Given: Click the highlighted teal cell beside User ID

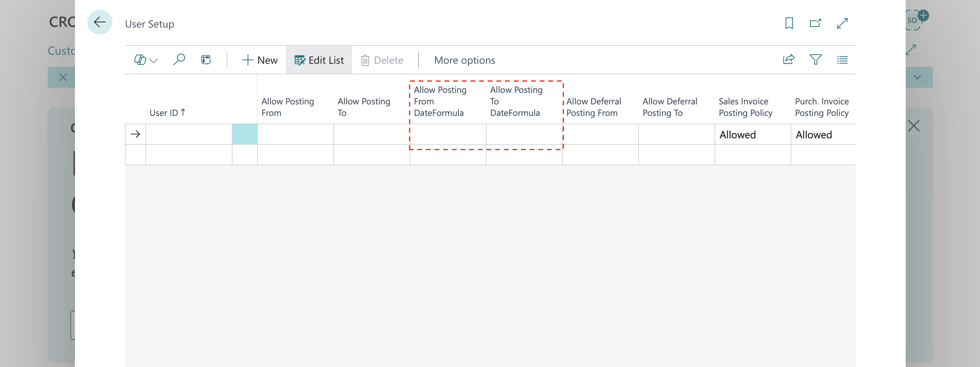Looking at the screenshot, I should 245,134.
